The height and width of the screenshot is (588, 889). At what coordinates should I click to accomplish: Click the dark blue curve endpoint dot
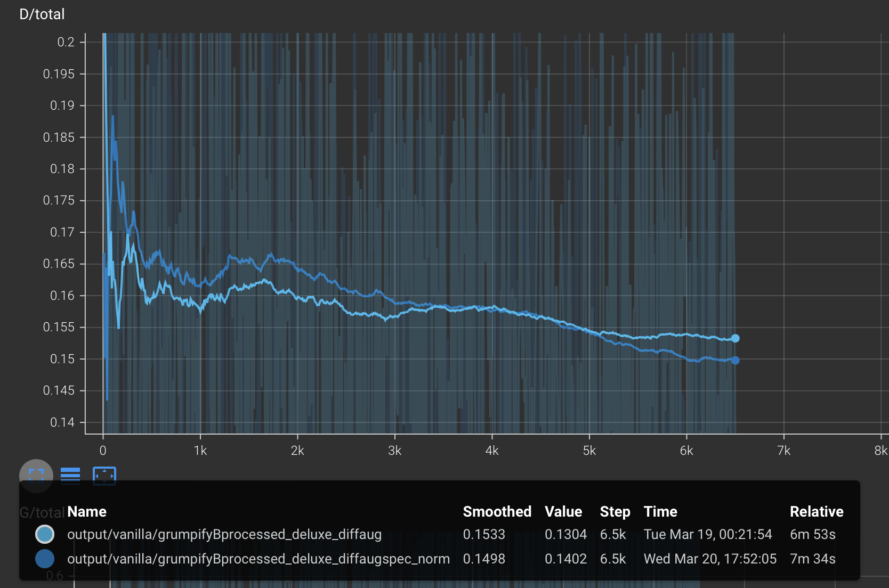(736, 361)
